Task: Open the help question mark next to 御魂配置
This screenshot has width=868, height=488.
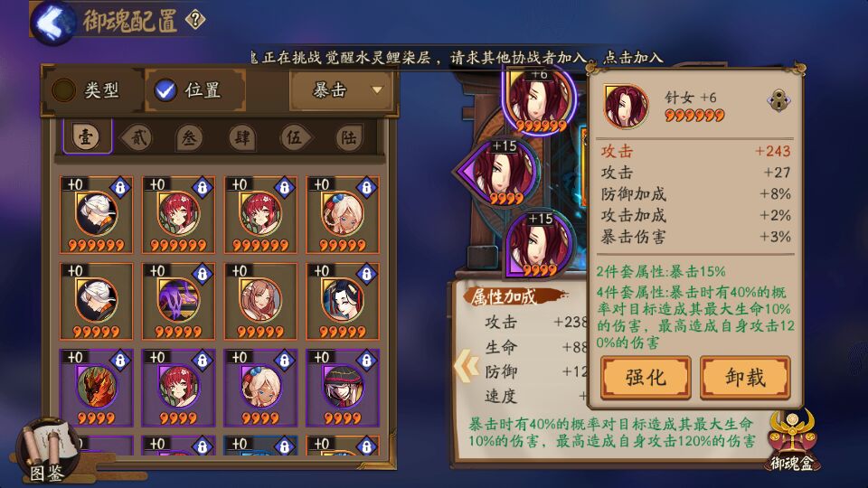Action: point(195,20)
